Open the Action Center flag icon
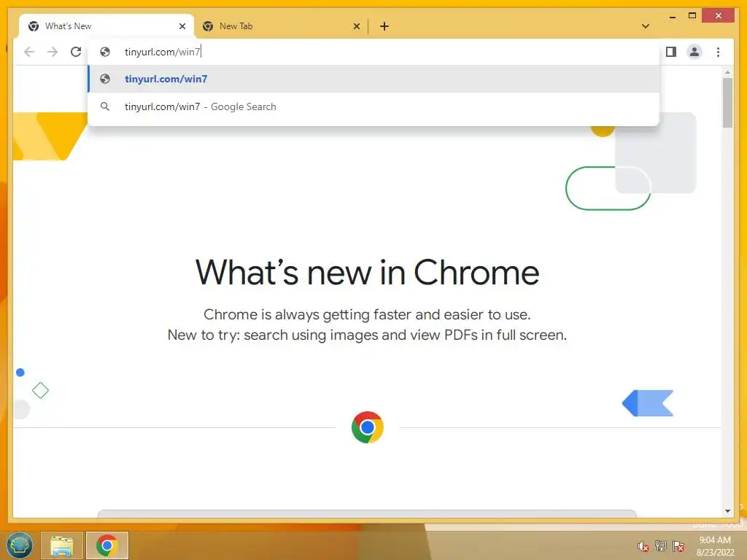Image resolution: width=747 pixels, height=560 pixels. (678, 545)
